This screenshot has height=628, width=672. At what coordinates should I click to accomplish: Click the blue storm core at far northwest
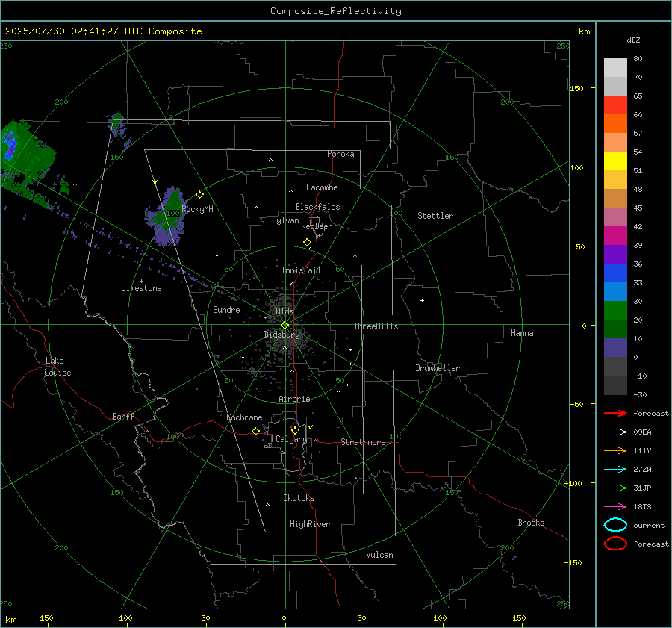10,145
